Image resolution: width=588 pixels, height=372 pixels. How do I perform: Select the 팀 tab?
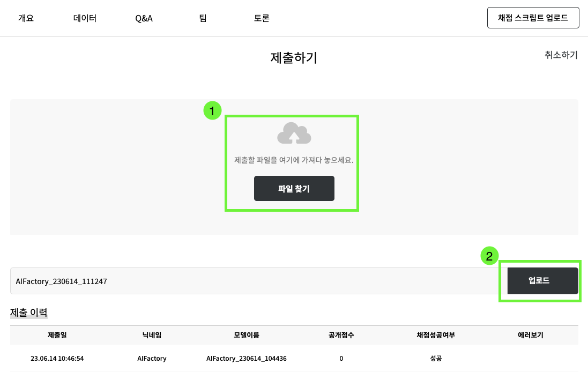203,18
